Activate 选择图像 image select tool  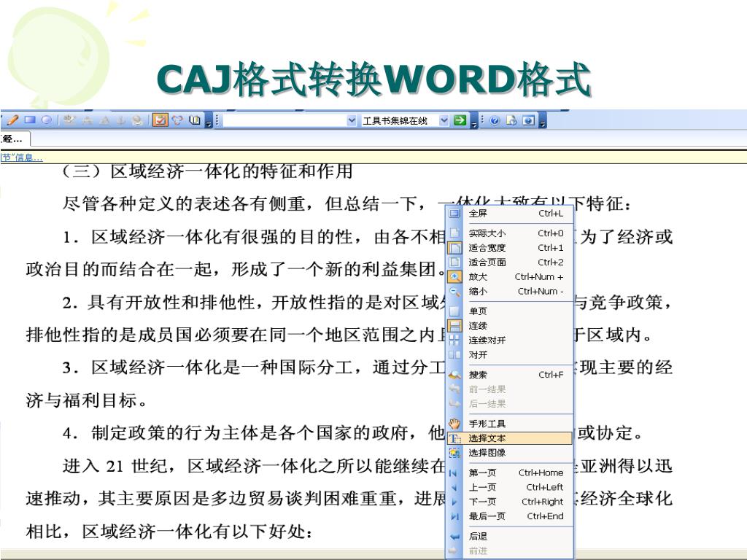[x=510, y=453]
